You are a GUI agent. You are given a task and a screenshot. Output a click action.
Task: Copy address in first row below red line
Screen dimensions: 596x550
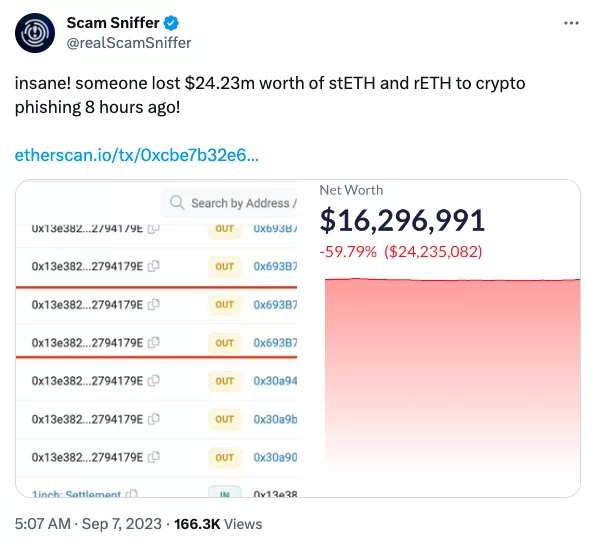(x=154, y=305)
